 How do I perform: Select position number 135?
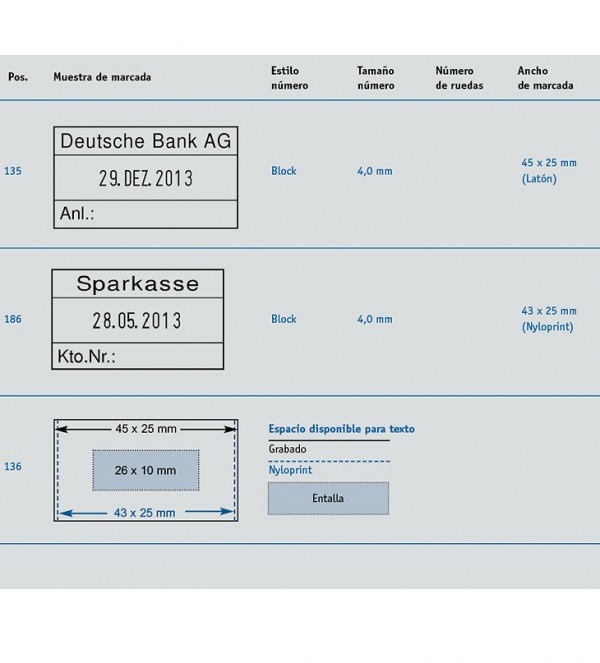13,171
